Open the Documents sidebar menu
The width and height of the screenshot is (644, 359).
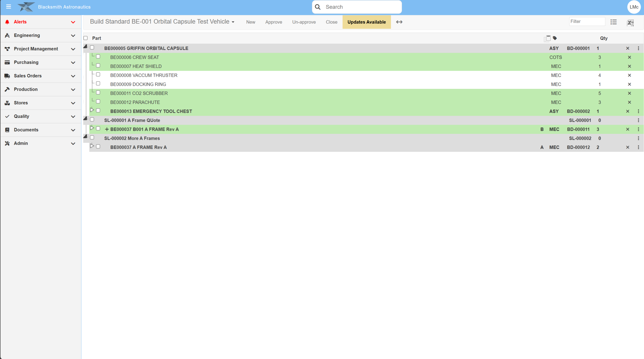click(41, 130)
